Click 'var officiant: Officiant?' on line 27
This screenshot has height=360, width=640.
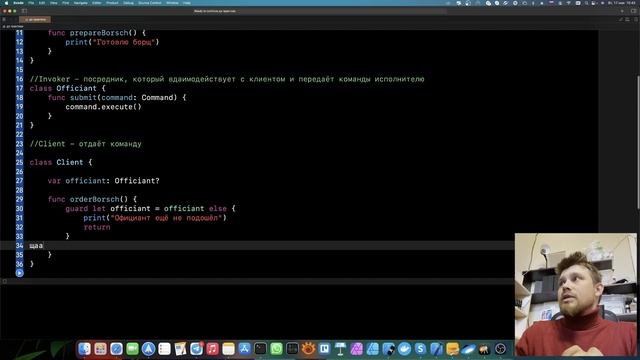[x=104, y=180]
